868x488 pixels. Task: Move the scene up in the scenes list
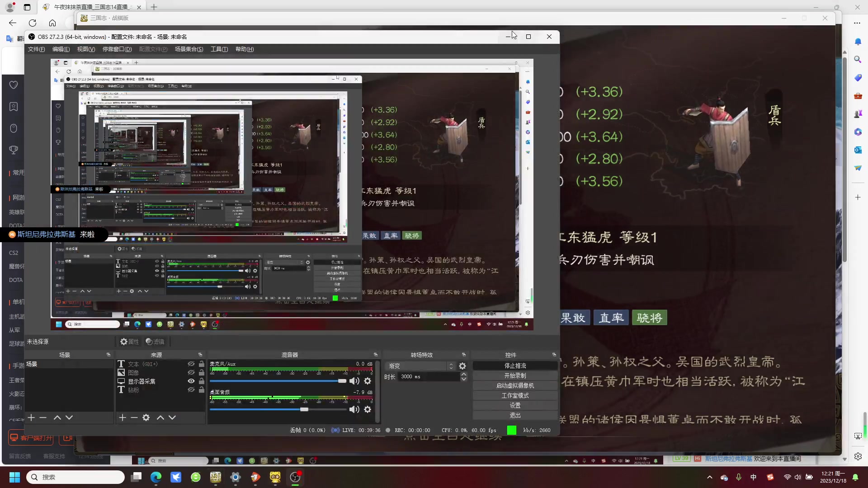tap(57, 418)
